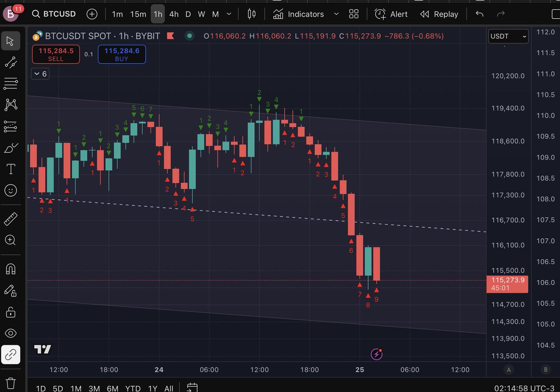560x392 pixels.
Task: Toggle the highlighted link drawings icon
Action: (x=10, y=355)
